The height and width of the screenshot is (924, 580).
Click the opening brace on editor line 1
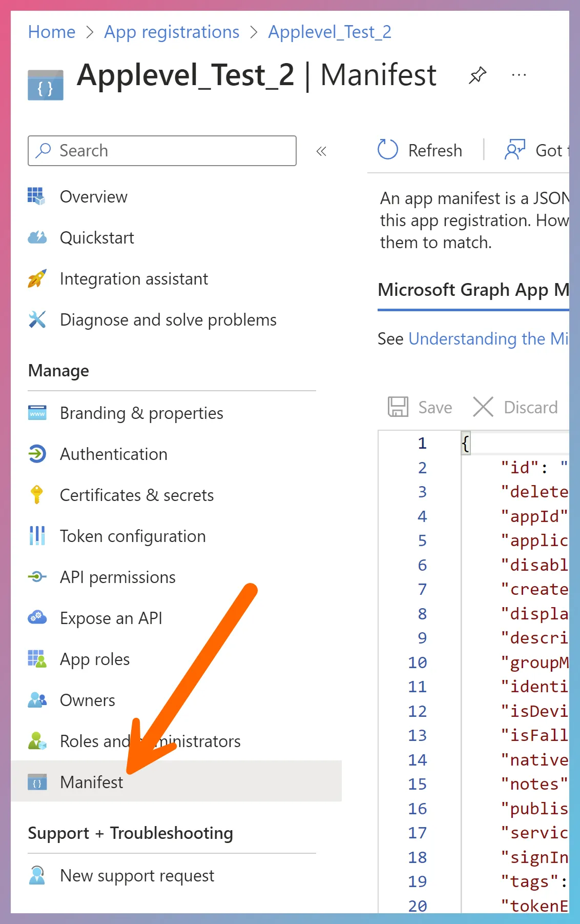click(465, 443)
